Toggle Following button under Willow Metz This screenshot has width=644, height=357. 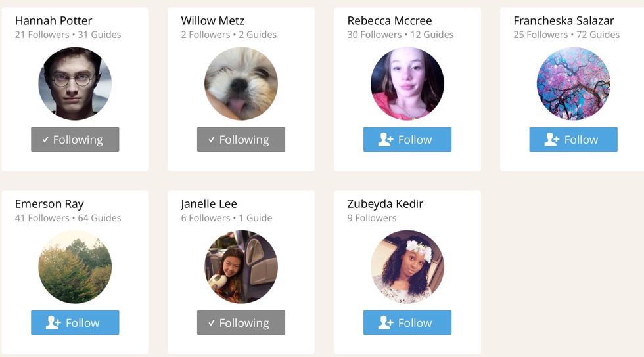coord(241,140)
